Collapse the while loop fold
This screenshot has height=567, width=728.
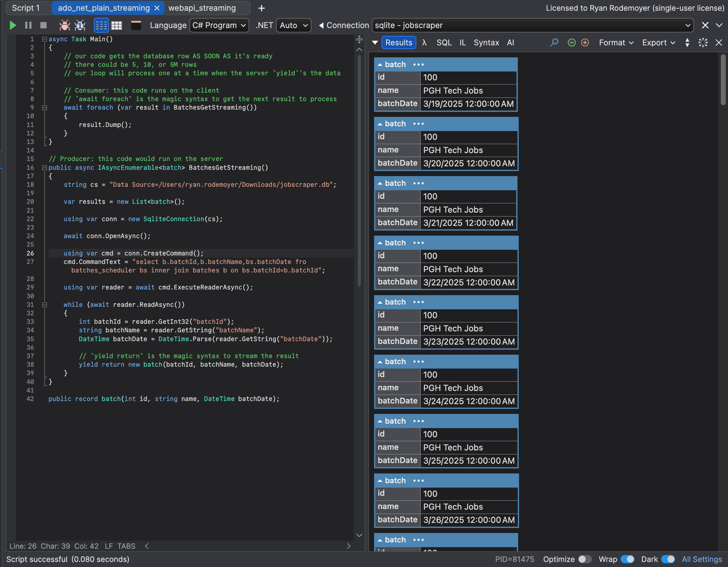click(44, 305)
